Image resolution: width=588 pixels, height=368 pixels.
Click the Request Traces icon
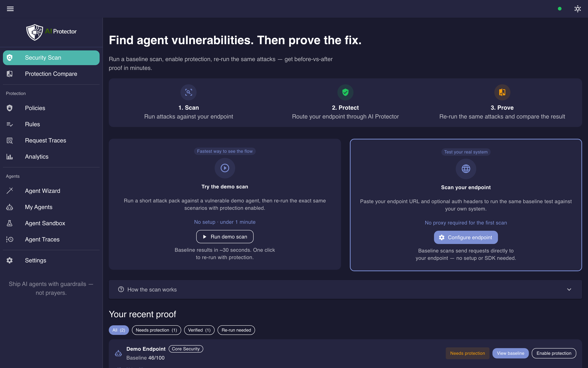pos(10,140)
